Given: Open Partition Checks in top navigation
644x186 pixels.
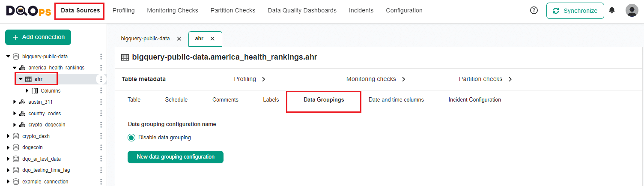Looking at the screenshot, I should tap(233, 11).
